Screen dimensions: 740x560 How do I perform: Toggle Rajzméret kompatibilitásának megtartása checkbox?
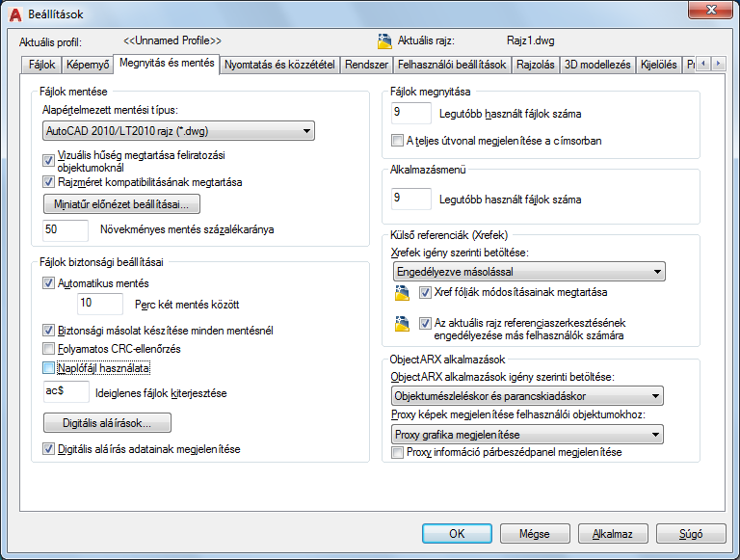(48, 182)
